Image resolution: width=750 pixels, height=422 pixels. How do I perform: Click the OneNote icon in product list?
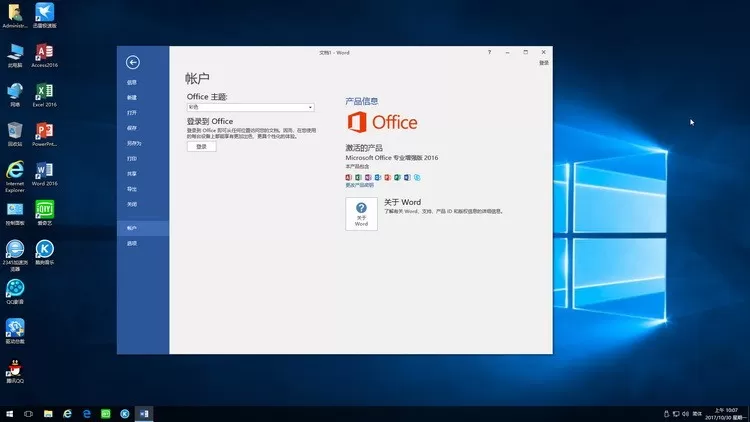[368, 178]
